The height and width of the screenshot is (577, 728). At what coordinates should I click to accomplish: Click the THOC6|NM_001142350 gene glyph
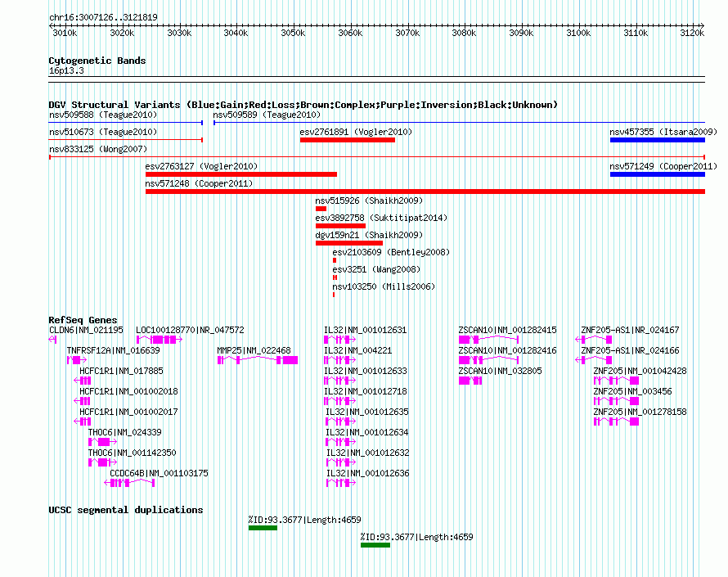102,462
